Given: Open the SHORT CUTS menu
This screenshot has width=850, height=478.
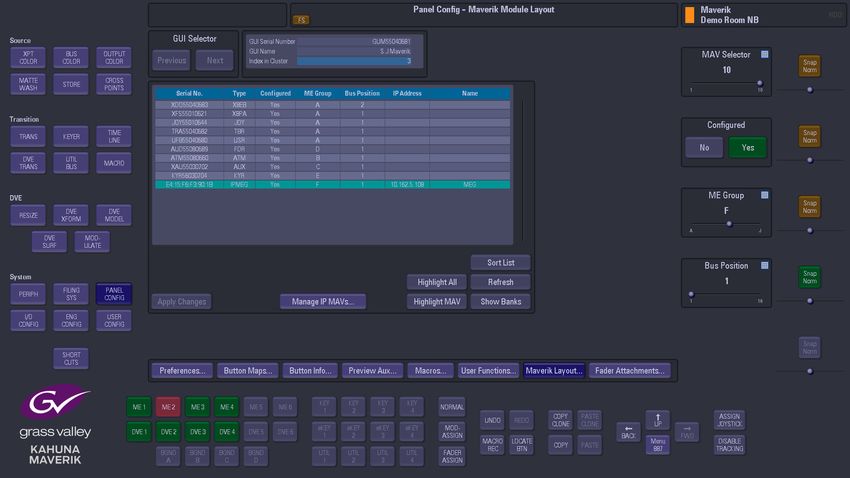Looking at the screenshot, I should tap(71, 359).
